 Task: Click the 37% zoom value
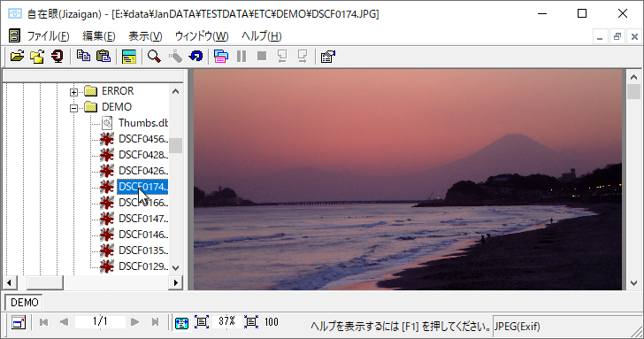tap(226, 321)
